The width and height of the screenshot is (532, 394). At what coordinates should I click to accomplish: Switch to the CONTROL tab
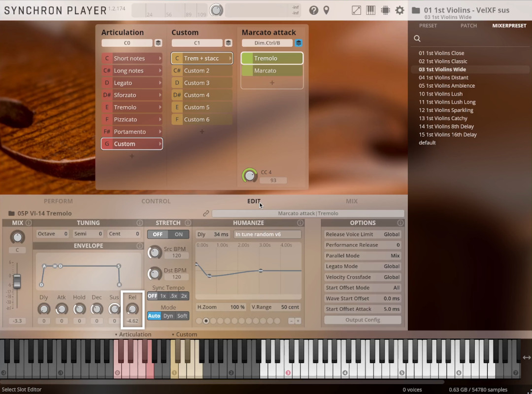(156, 201)
